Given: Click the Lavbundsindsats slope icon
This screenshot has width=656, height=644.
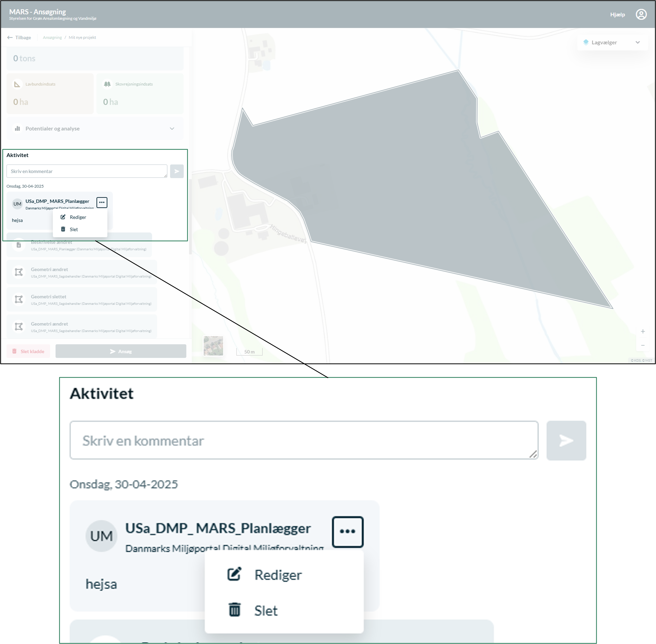Looking at the screenshot, I should [x=17, y=84].
